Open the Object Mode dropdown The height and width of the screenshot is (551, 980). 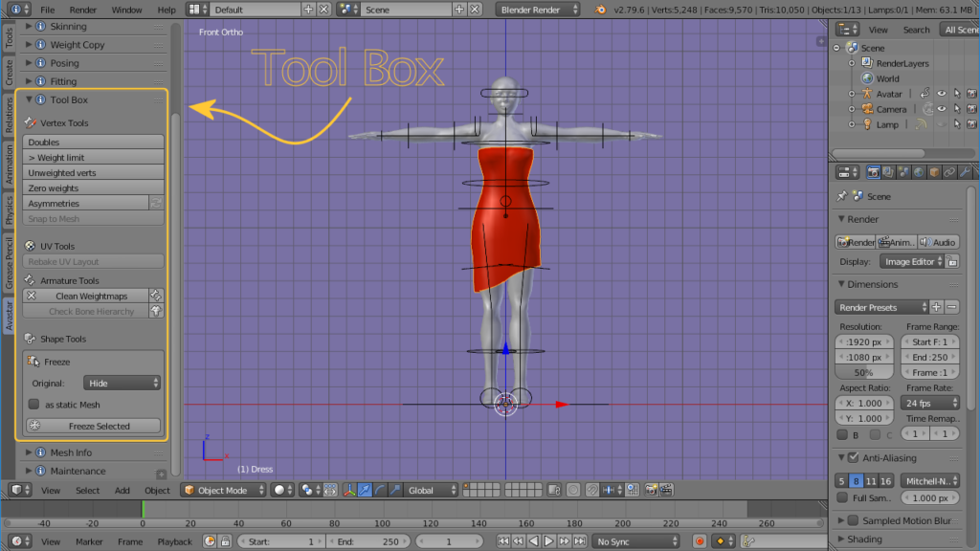tap(222, 490)
